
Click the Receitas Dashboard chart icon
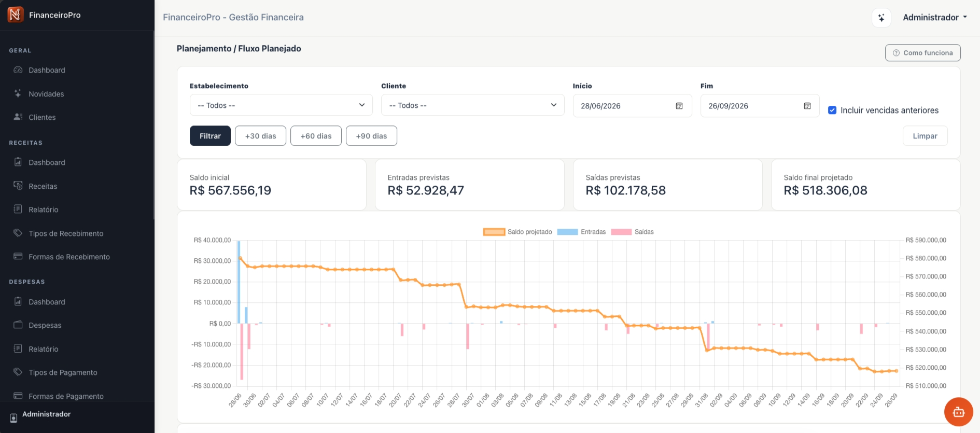(x=18, y=162)
